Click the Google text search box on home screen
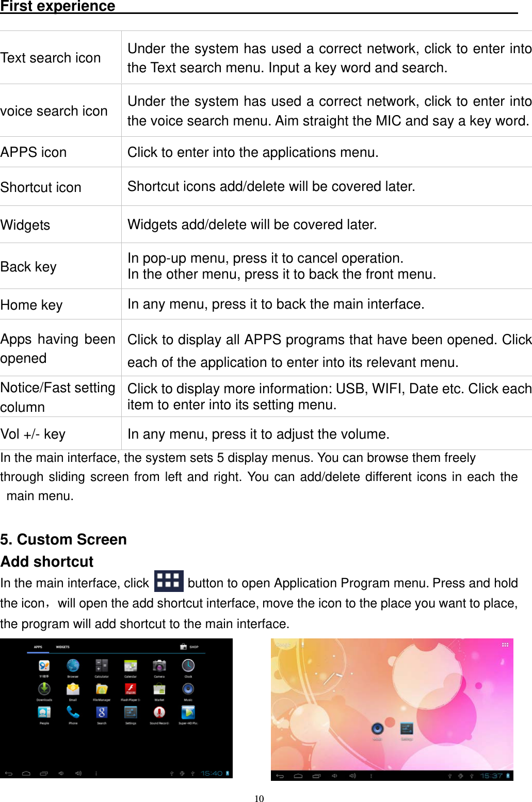 tap(284, 645)
